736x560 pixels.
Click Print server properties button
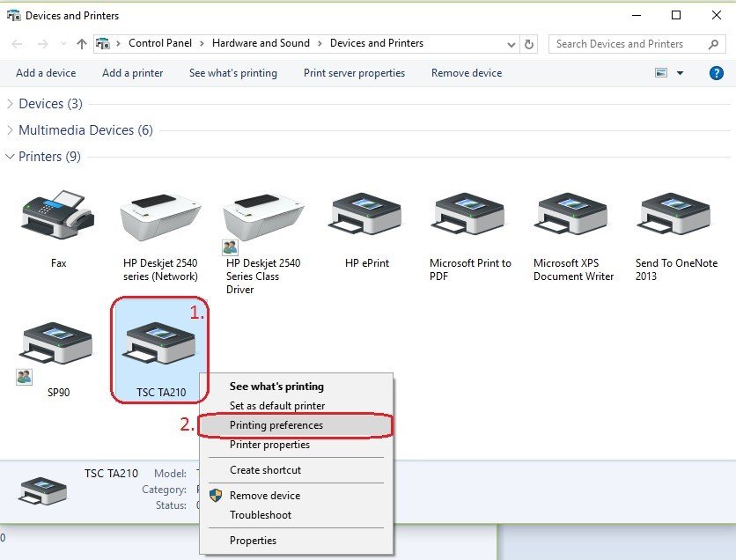click(354, 73)
